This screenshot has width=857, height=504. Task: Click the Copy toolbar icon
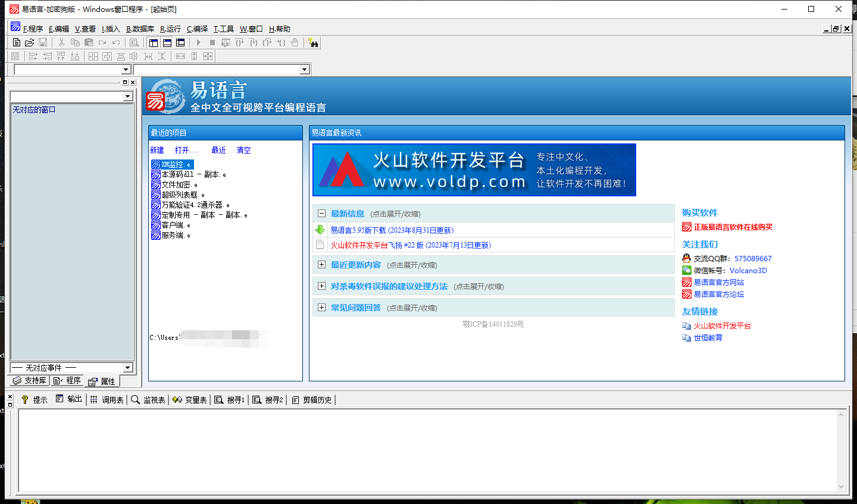tap(75, 43)
